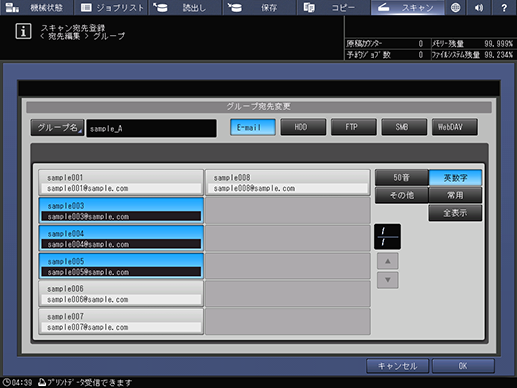Click the clock icon in status bar
Viewport: 517px width, 388px height.
click(x=6, y=382)
